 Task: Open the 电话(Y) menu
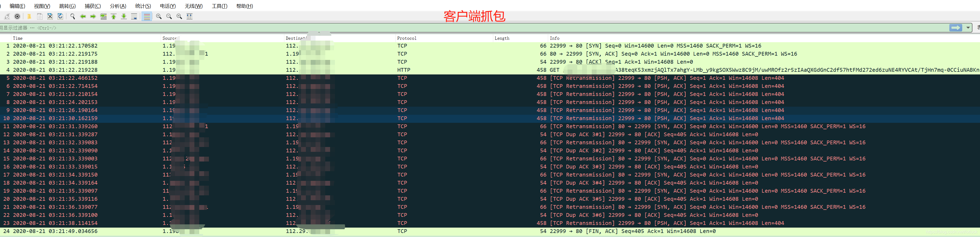coord(168,6)
